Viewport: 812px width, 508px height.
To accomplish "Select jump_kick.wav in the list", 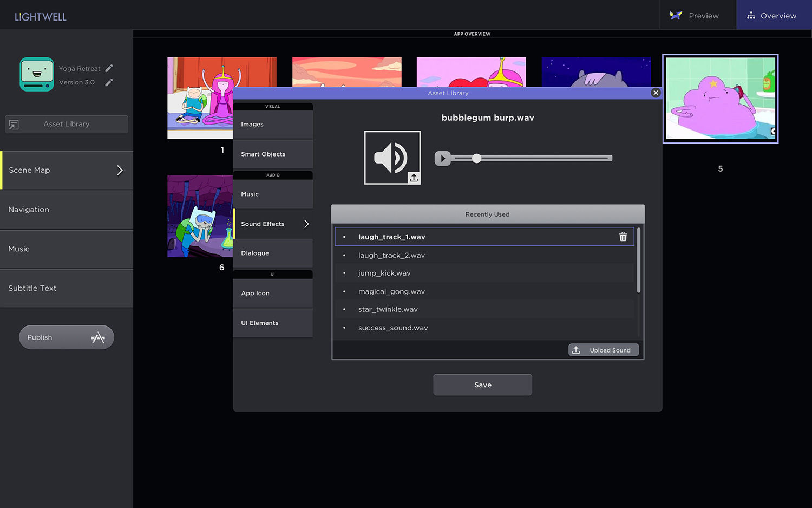I will [484, 273].
